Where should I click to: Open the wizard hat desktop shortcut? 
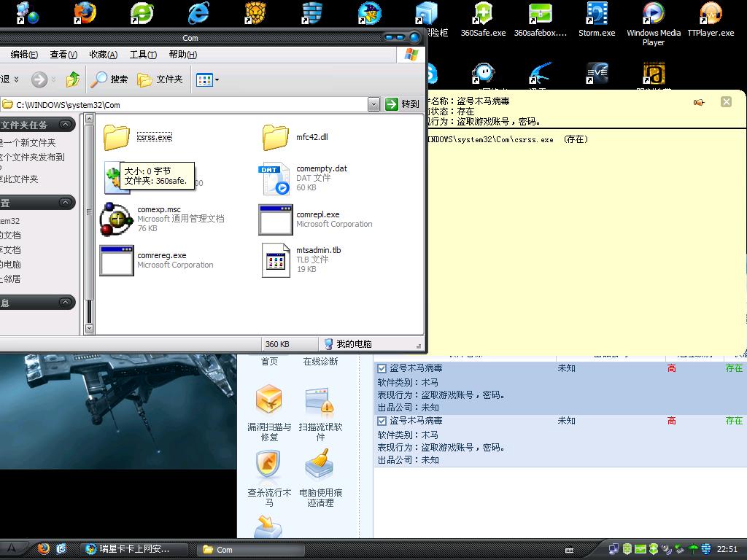(x=369, y=12)
